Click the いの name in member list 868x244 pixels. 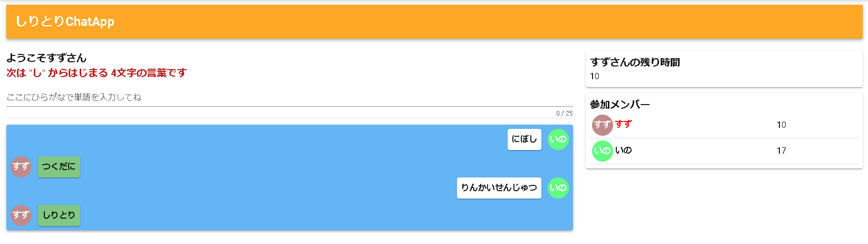[x=623, y=151]
